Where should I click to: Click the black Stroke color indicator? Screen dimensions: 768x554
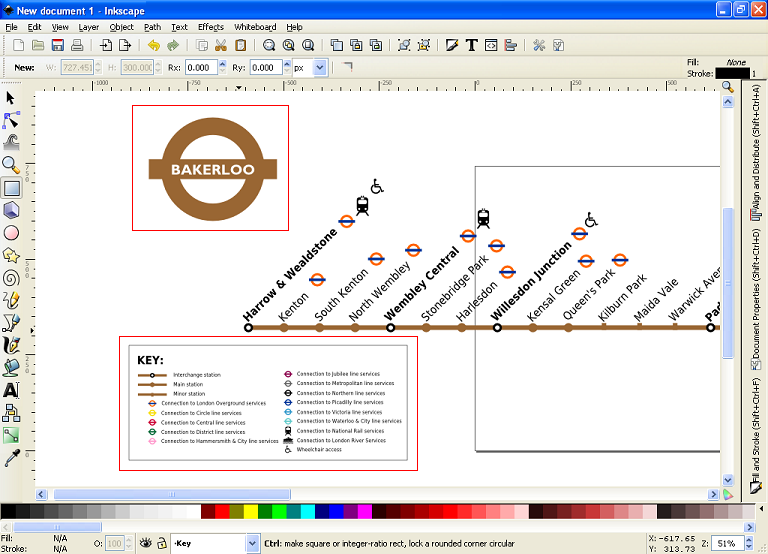coord(732,74)
